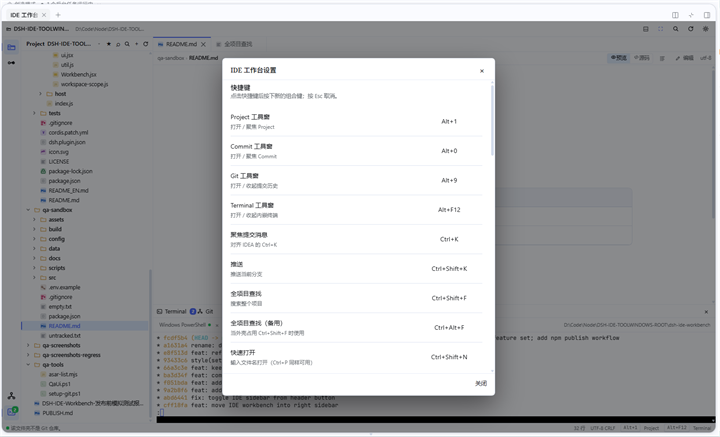Change the 快速打开 Ctrl+Shift+N shortcut
The image size is (720, 437).
tap(449, 357)
